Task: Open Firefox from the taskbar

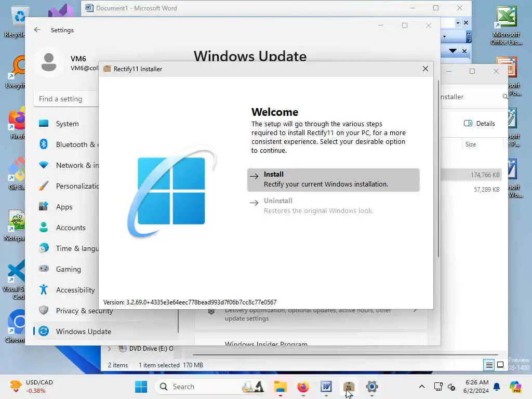Action: click(303, 387)
